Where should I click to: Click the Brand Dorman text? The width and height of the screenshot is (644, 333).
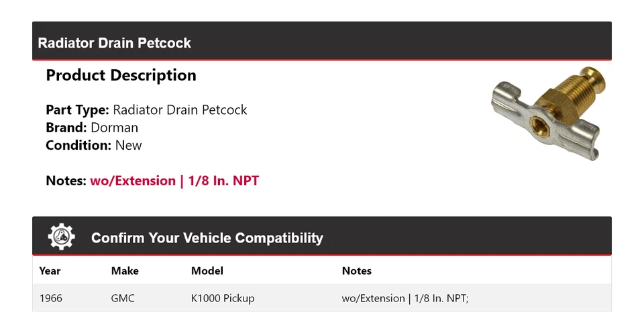click(x=92, y=128)
